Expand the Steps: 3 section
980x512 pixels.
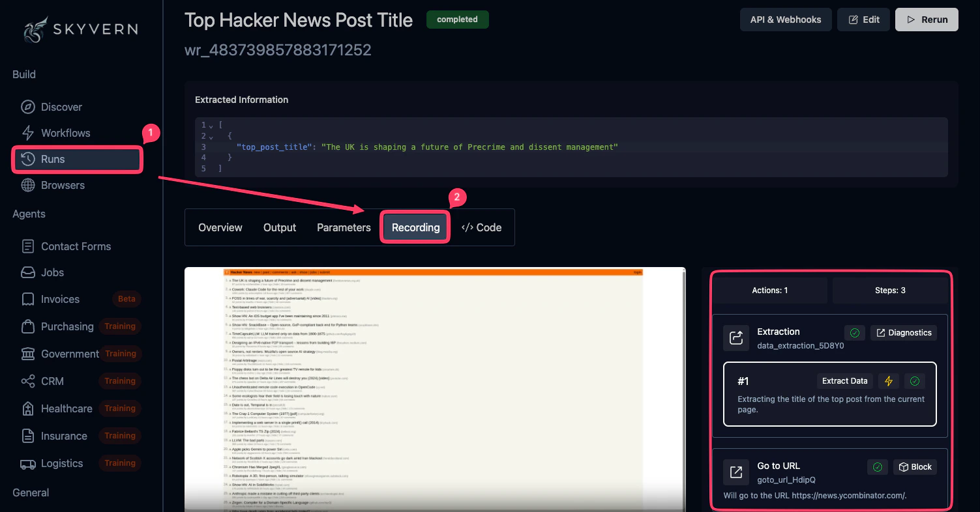[x=891, y=290]
